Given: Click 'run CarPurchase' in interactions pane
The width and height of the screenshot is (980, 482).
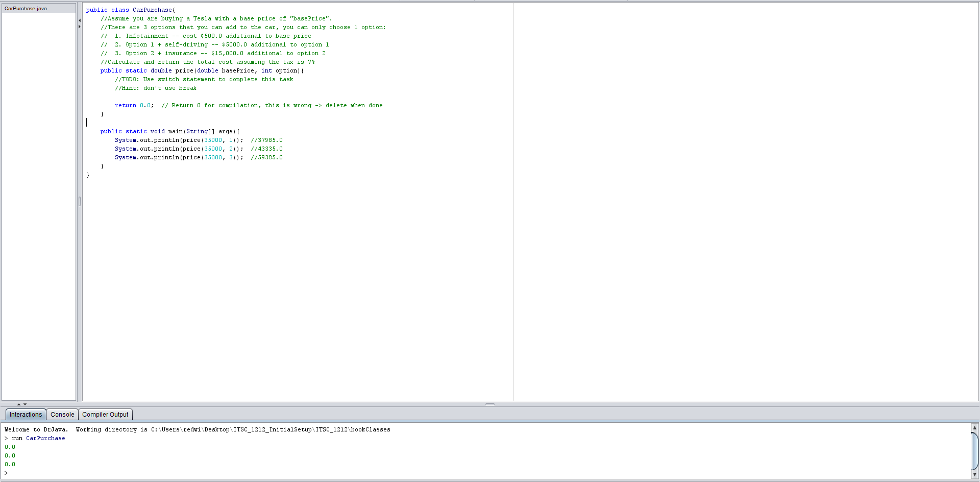Looking at the screenshot, I should tap(38, 438).
